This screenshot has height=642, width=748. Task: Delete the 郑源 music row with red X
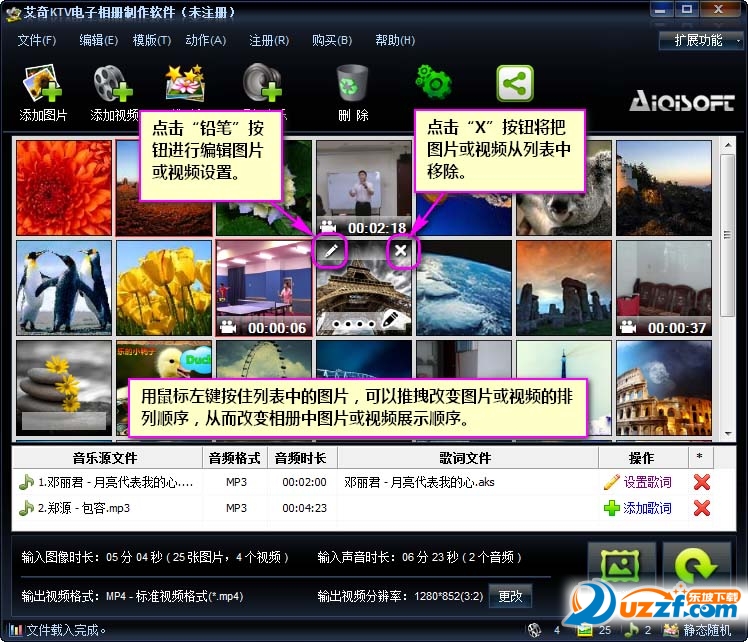point(701,508)
